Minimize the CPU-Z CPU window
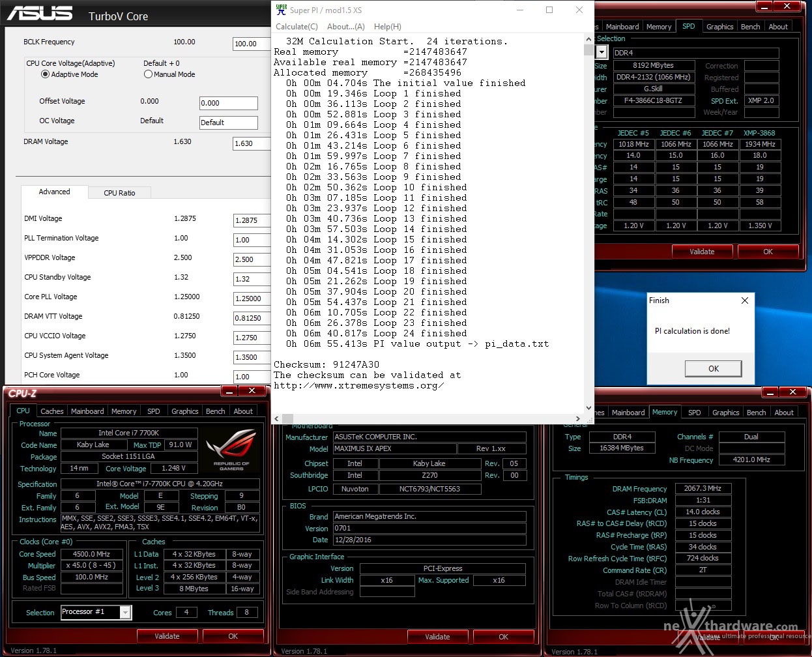812x657 pixels. click(x=229, y=391)
